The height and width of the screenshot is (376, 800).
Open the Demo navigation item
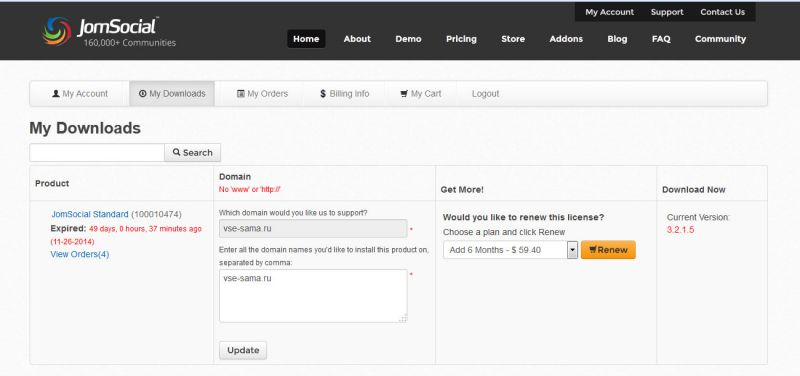click(408, 39)
